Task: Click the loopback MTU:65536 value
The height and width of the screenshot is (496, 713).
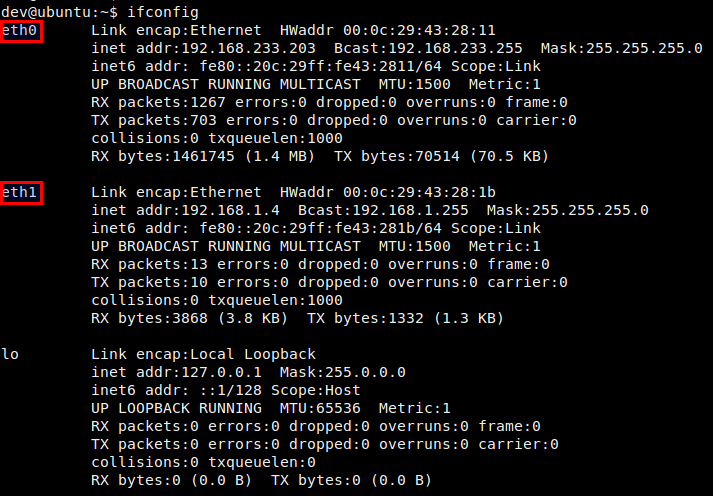Action: (320, 408)
